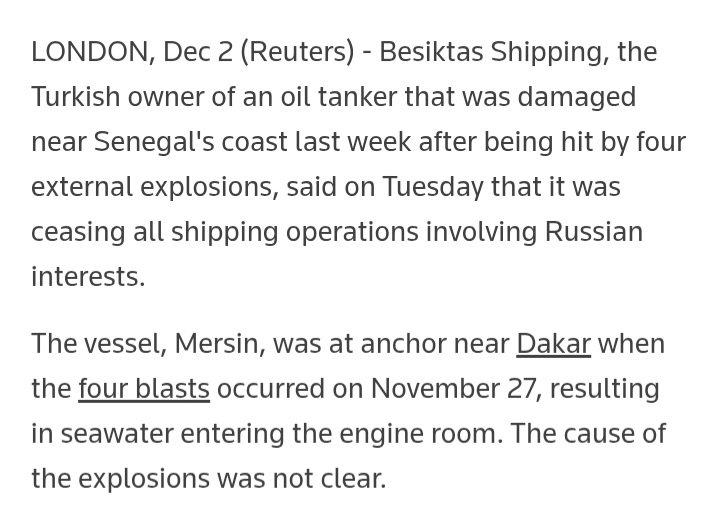Viewport: 720px width, 530px height.
Task: Click the word "LONDON" in the dateline
Action: (x=87, y=52)
